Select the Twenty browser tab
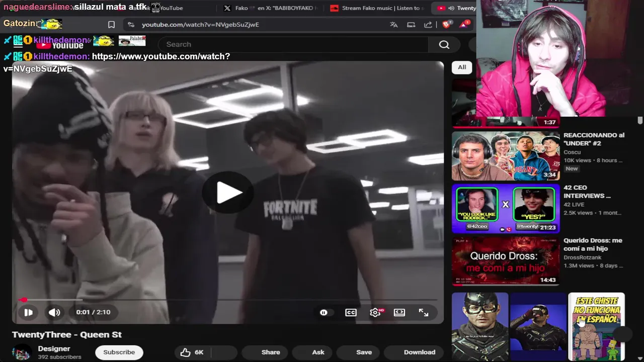This screenshot has width=644, height=362. point(455,8)
